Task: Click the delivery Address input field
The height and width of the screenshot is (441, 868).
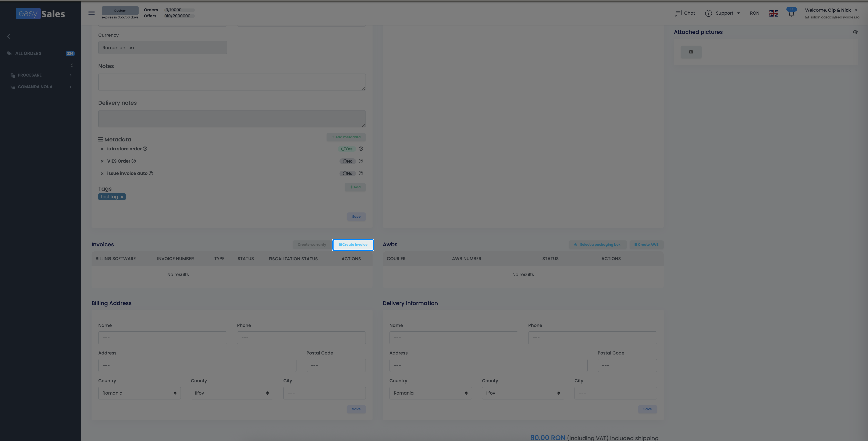Action: coord(488,366)
